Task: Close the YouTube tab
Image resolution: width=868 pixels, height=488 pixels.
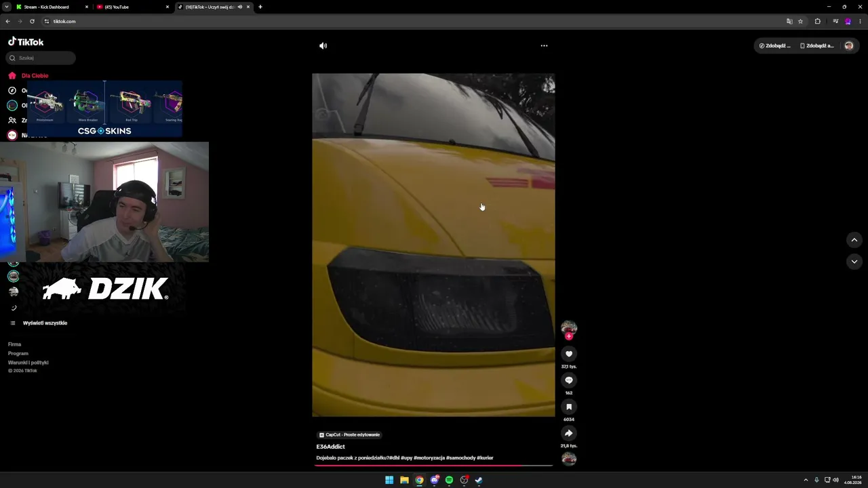Action: (x=167, y=7)
